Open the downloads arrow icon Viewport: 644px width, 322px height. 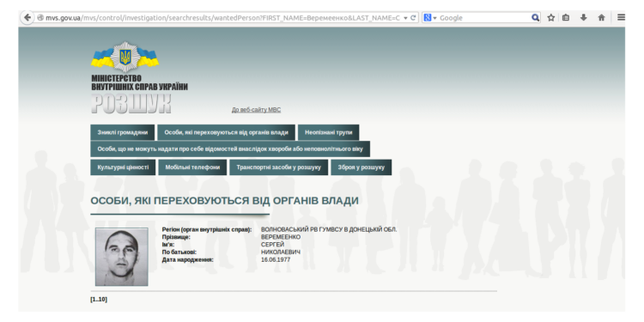coord(583,18)
